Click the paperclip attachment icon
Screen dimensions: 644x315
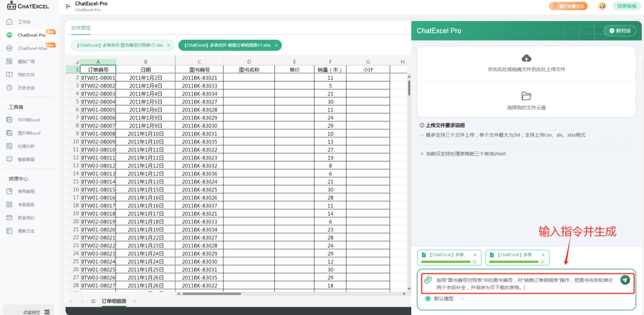tap(428, 280)
